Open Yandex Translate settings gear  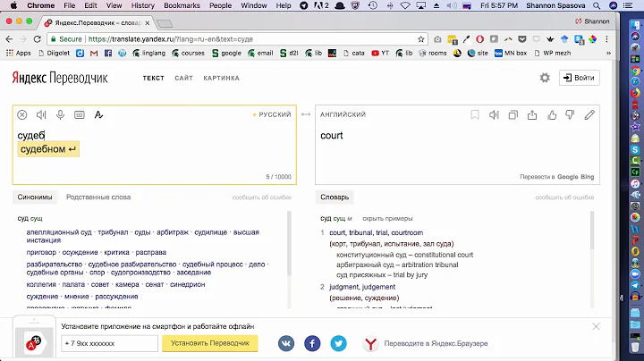point(545,78)
